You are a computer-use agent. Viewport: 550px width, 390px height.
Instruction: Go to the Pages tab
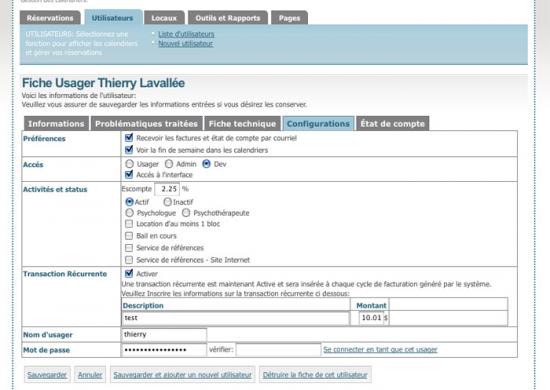pyautogui.click(x=289, y=18)
